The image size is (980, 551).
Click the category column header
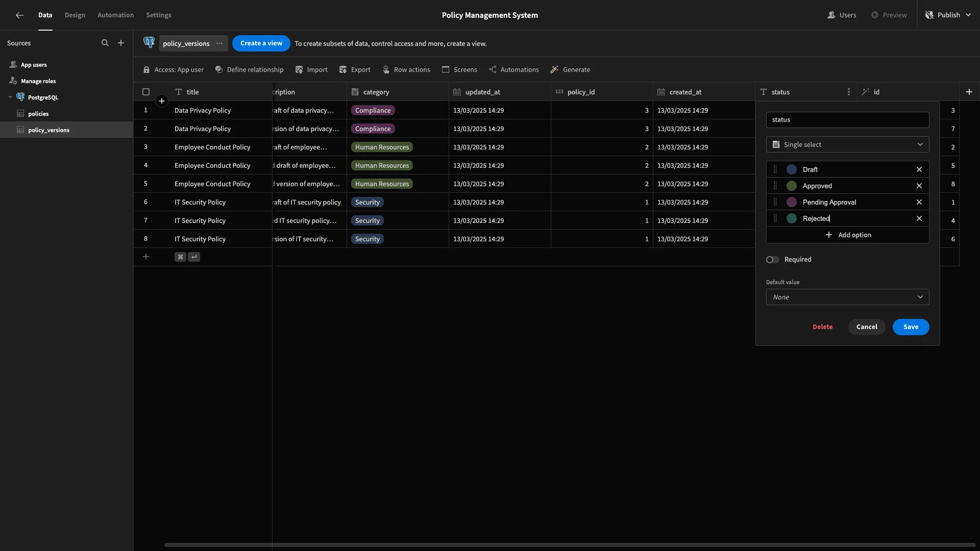point(398,92)
